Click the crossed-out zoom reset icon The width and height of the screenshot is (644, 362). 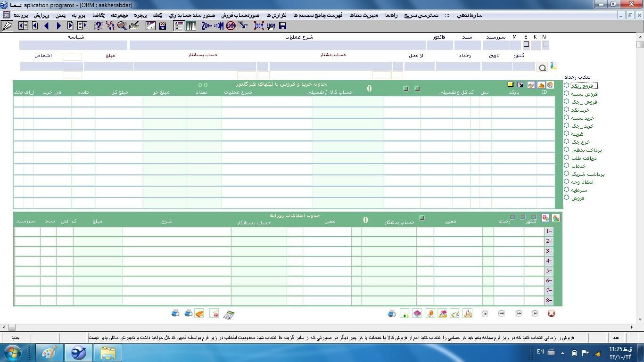point(231,26)
